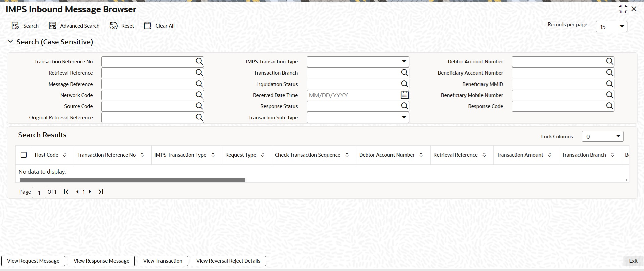Close the IMPS Inbound Message Browser

tap(634, 9)
